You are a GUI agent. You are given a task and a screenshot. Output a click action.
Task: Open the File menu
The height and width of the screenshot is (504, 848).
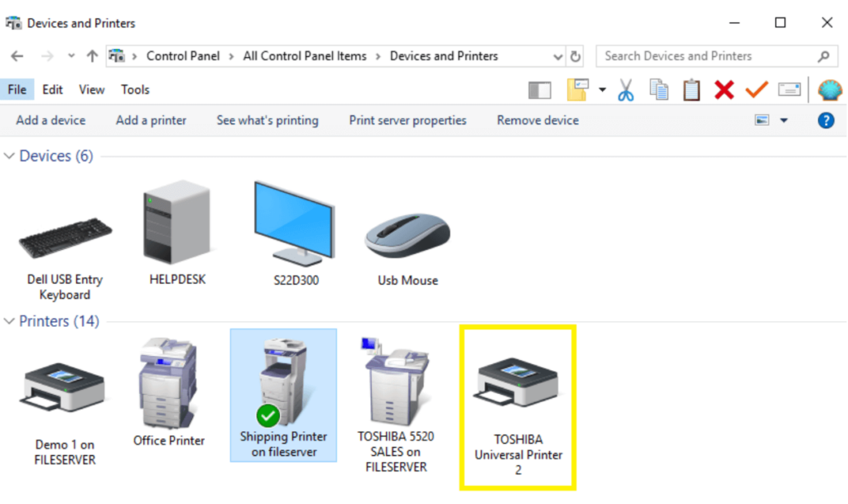17,89
